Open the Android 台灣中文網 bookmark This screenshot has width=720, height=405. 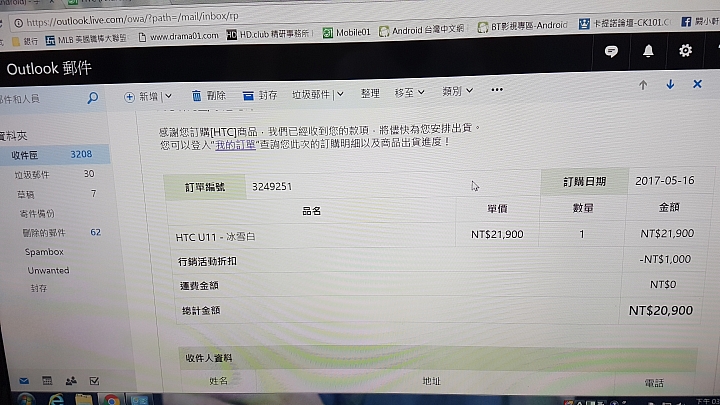click(422, 30)
